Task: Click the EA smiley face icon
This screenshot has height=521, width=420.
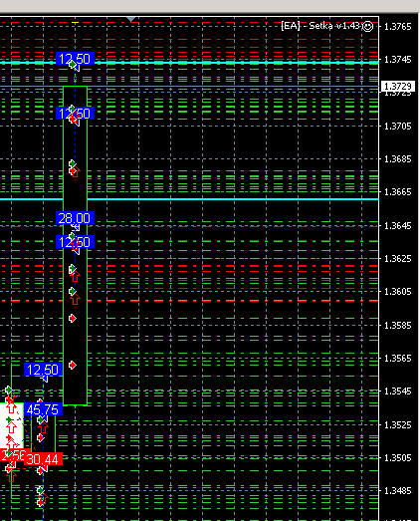Action: click(x=367, y=26)
